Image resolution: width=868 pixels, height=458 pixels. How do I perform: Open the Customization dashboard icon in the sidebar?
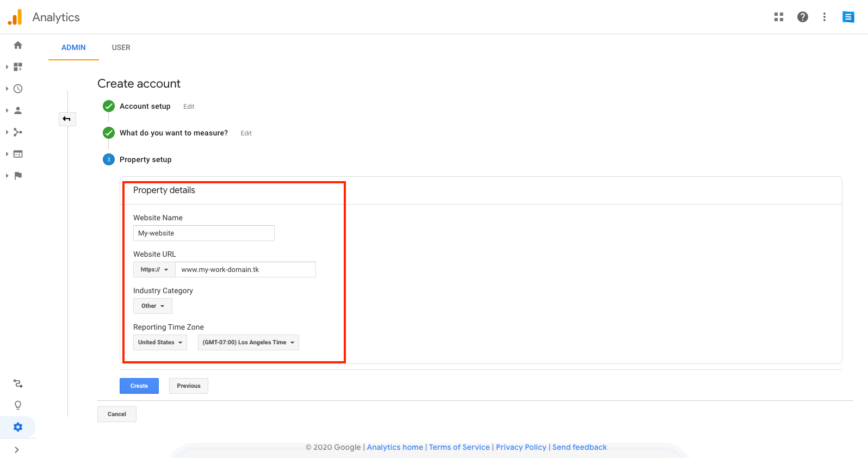[18, 67]
